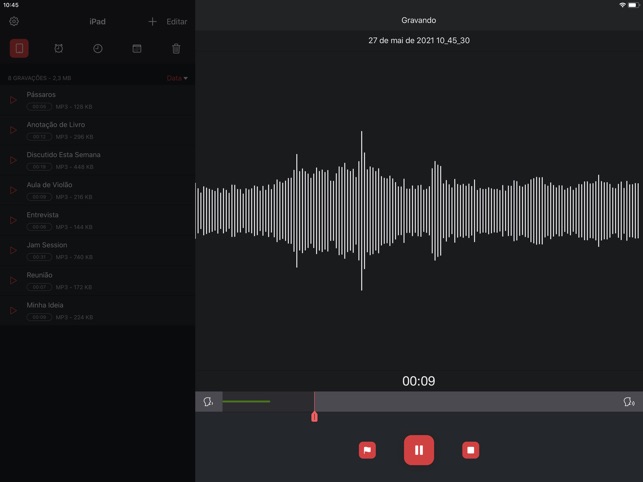Open the settings gear icon
Viewport: 643px width, 482px height.
point(14,21)
